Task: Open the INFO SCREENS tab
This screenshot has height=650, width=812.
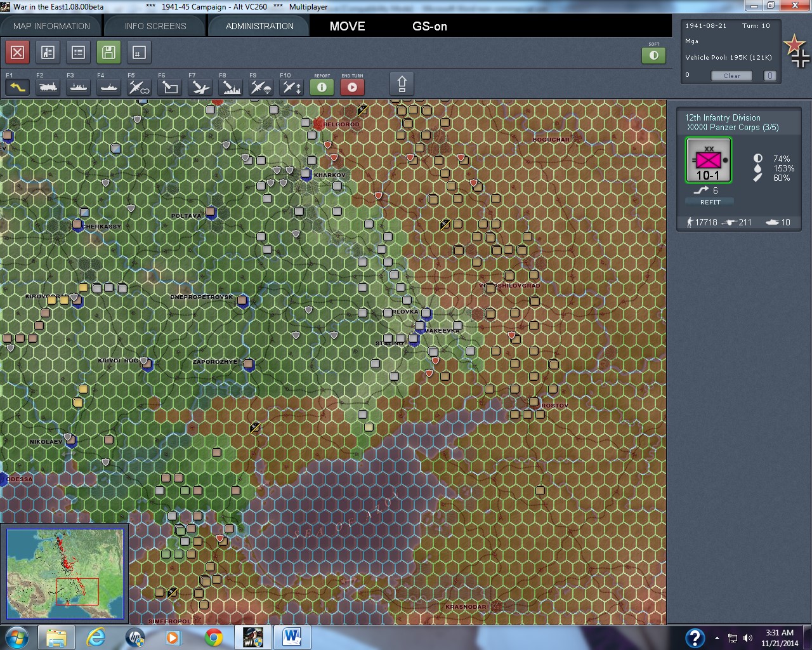Action: (x=155, y=26)
